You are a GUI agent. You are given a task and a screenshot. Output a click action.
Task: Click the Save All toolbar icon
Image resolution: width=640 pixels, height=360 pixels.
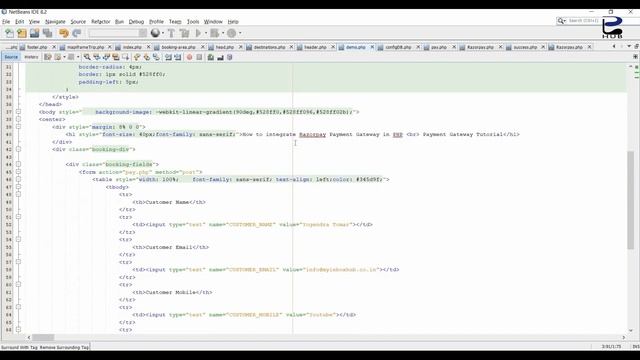pyautogui.click(x=47, y=33)
